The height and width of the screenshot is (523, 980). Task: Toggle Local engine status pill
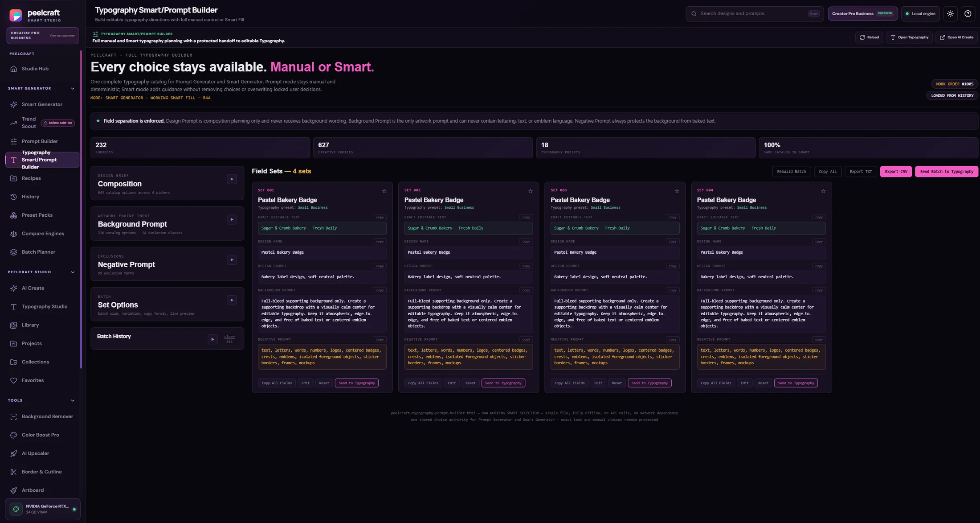click(x=920, y=14)
